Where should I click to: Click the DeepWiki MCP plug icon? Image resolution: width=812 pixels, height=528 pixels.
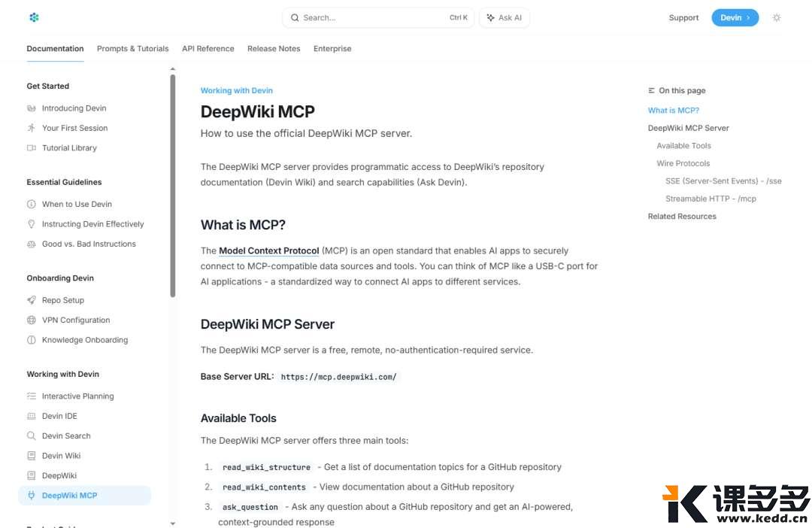32,496
